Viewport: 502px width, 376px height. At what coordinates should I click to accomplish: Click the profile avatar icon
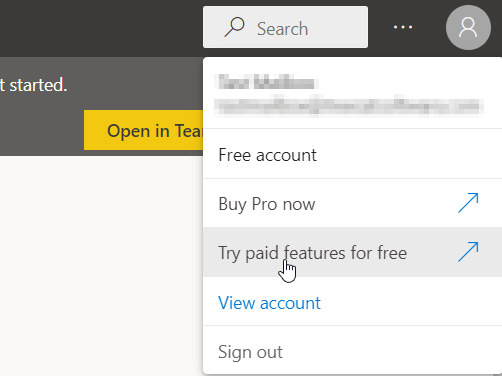pyautogui.click(x=468, y=27)
